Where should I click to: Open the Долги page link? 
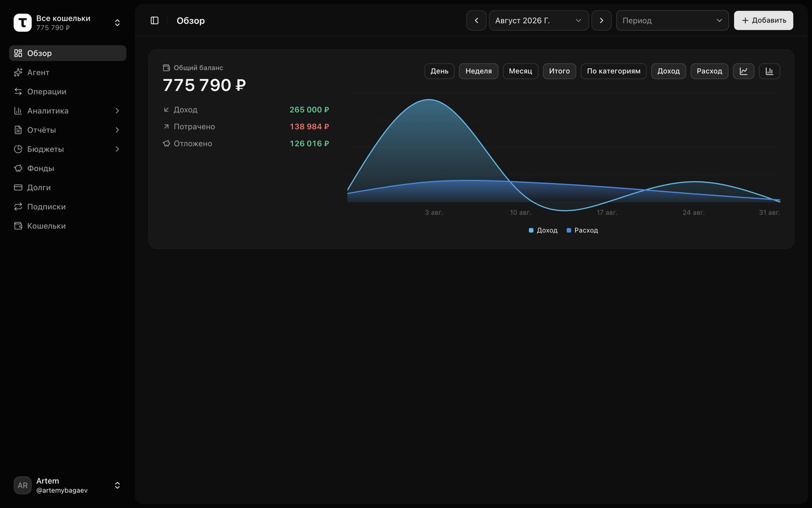pos(68,188)
